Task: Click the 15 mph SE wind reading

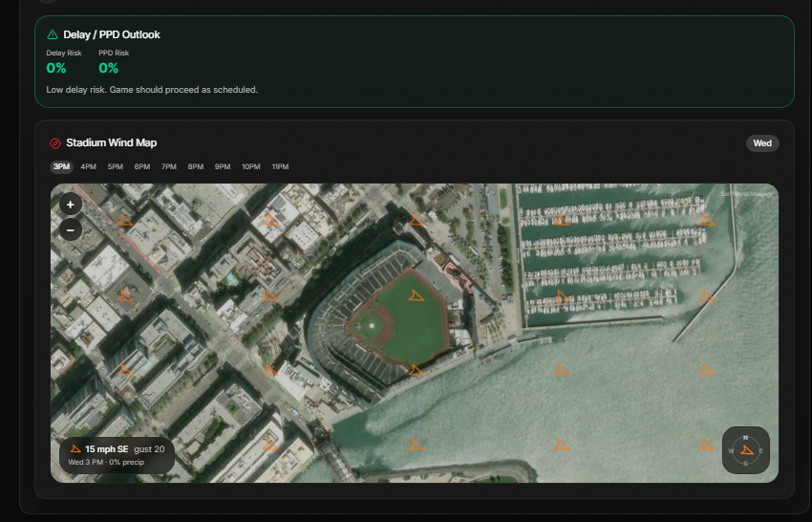Action: [107, 449]
